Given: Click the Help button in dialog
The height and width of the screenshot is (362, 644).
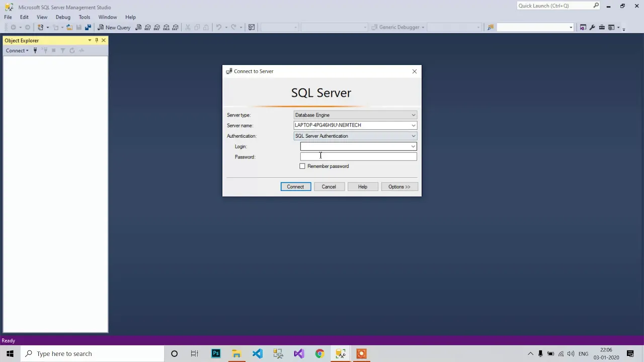Looking at the screenshot, I should point(362,187).
